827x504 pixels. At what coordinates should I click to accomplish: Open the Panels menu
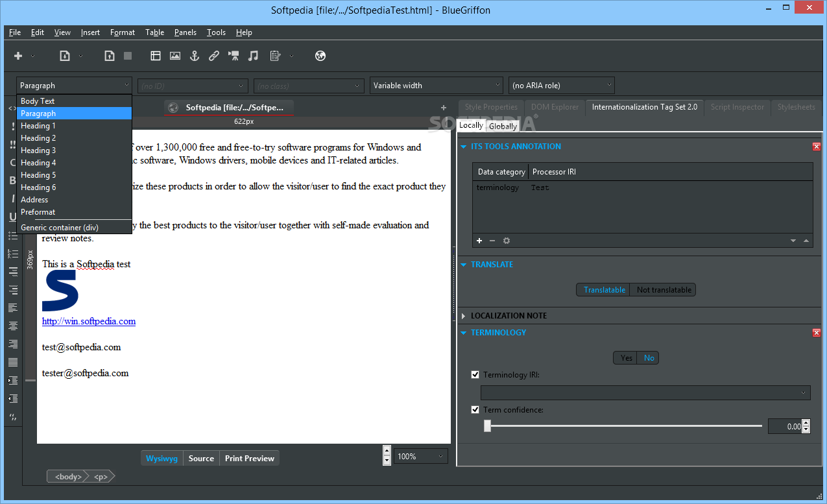click(x=186, y=32)
